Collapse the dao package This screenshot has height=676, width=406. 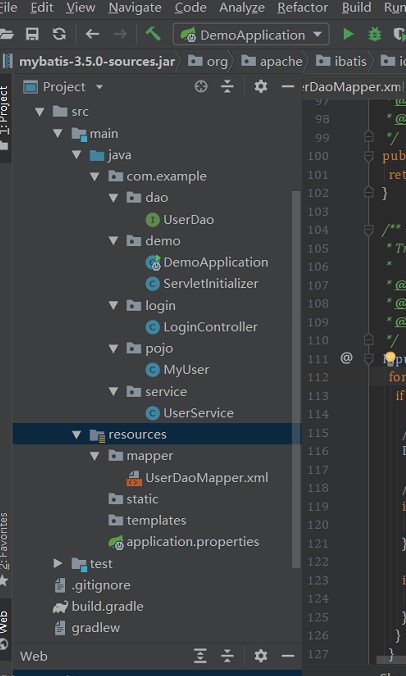coord(114,198)
